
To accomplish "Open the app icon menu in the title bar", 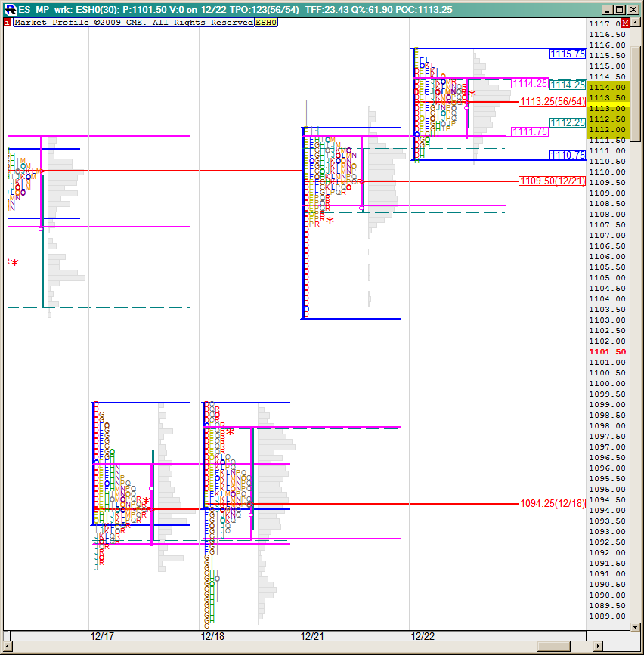I will coord(9,9).
